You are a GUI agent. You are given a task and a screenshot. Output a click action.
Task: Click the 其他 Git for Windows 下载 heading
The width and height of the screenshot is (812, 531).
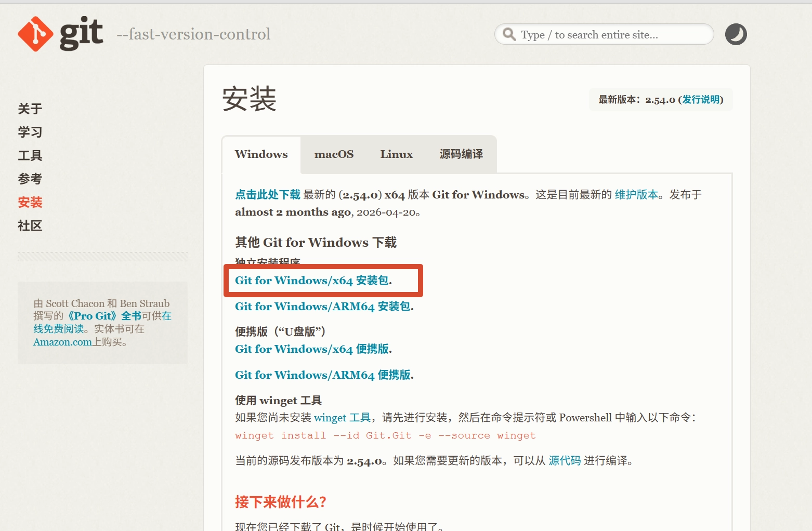[316, 243]
